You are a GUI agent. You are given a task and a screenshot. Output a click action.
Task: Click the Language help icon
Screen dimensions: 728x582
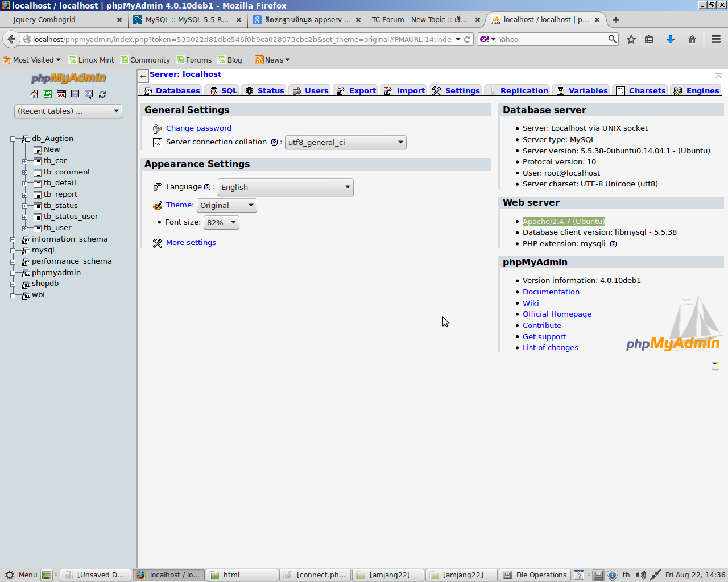[207, 187]
